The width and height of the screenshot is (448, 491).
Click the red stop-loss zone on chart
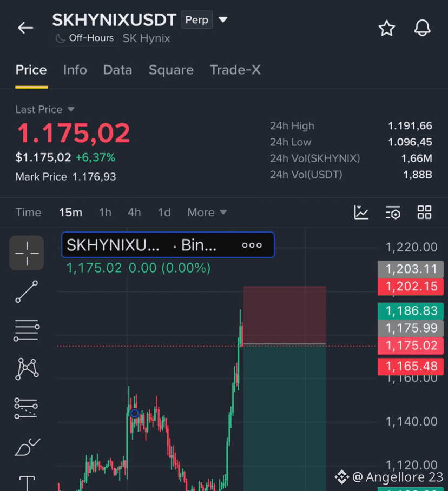pyautogui.click(x=285, y=315)
